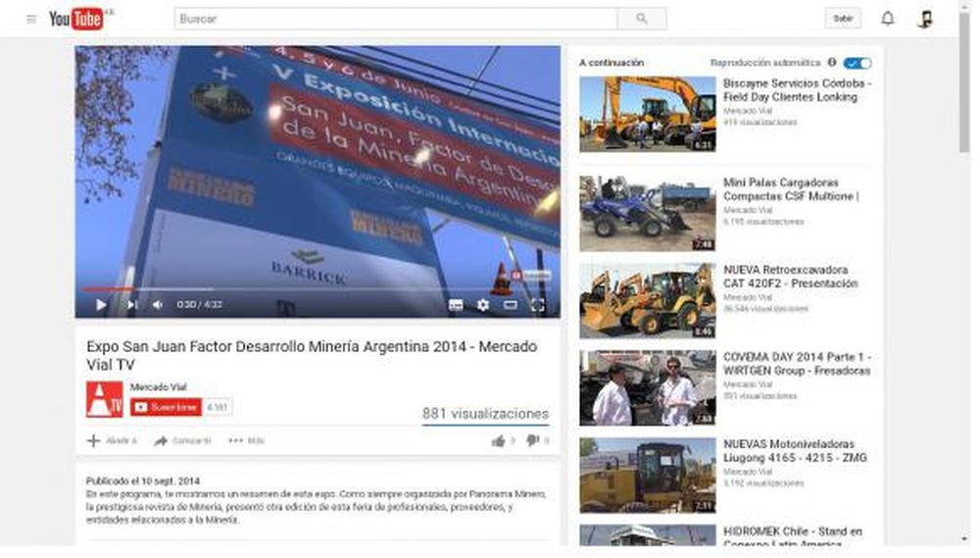
Task: Click Publicado el 10 sept. 2014 text
Action: [x=143, y=482]
